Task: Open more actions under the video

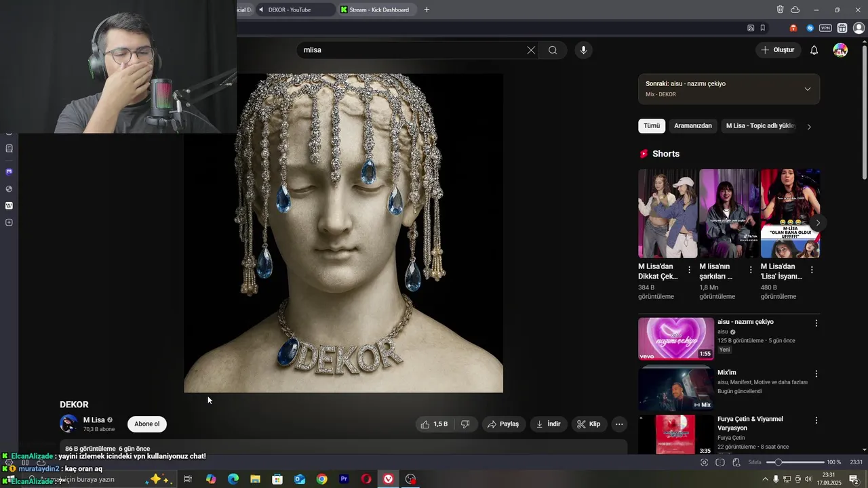Action: 619,424
